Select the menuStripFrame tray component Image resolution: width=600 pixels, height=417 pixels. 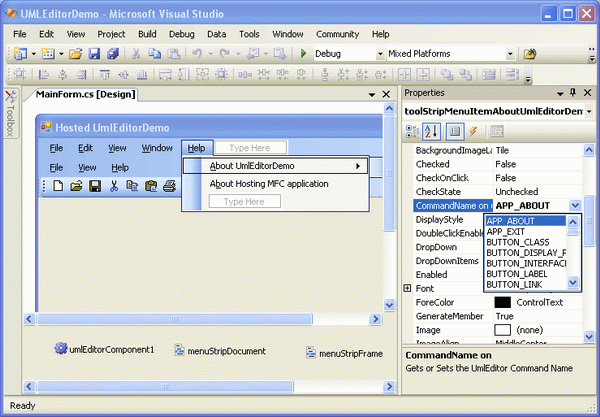click(x=344, y=353)
